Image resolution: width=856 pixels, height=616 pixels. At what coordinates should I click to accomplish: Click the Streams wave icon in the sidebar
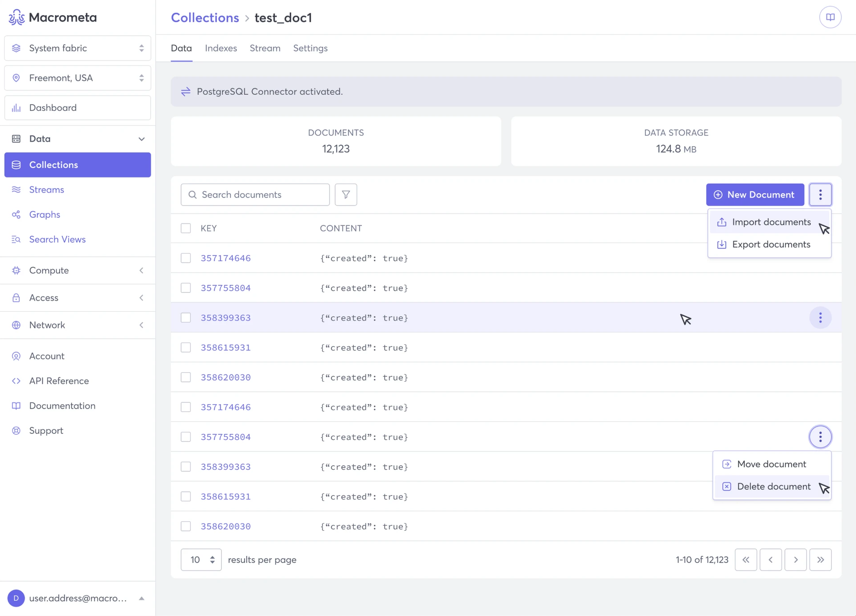pos(16,190)
